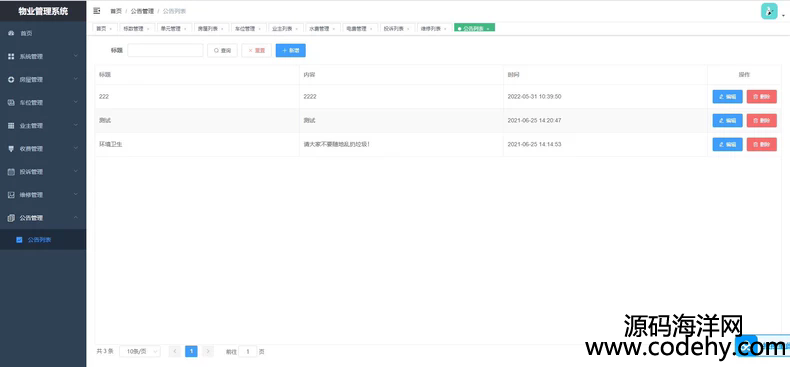The height and width of the screenshot is (367, 790).
Task: Delete the 环境卫生 announcement row
Action: (x=762, y=144)
